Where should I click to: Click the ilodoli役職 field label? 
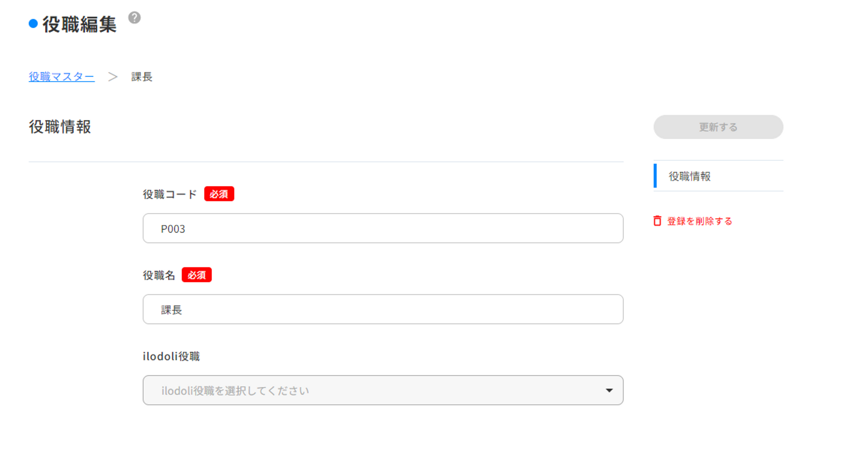coord(171,356)
